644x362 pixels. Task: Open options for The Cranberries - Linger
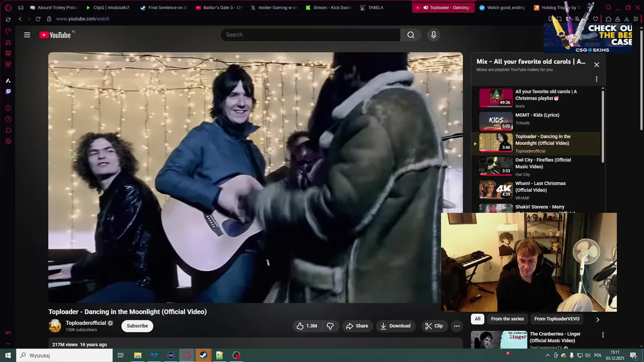coord(603,335)
